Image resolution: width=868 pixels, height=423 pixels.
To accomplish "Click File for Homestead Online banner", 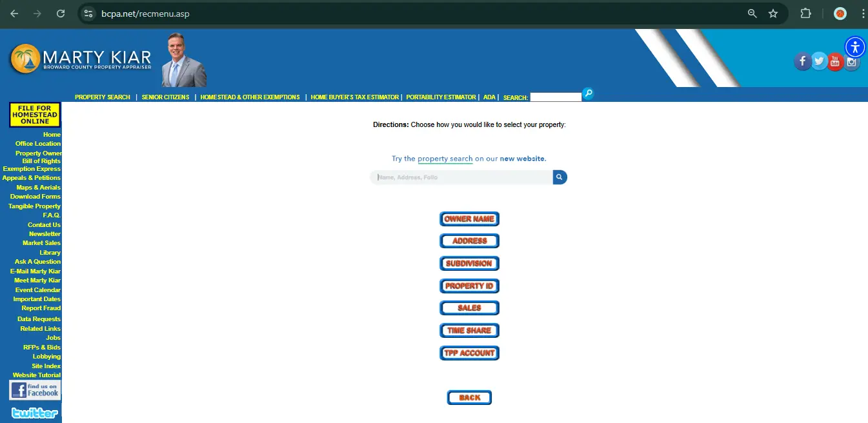I will click(35, 115).
